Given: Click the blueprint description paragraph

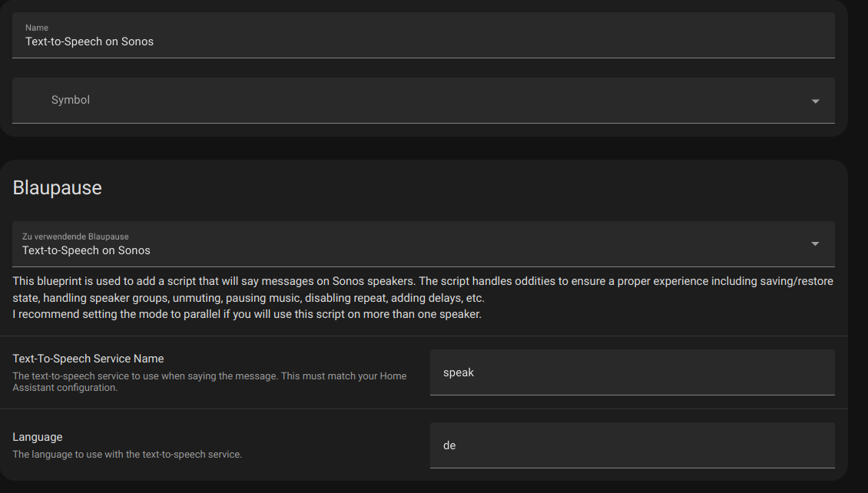Looking at the screenshot, I should (422, 289).
